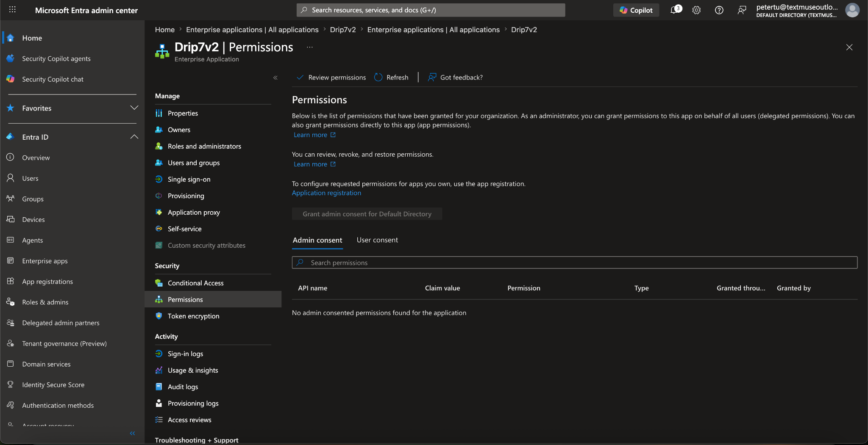Click the Copilot button
This screenshot has width=868, height=445.
(636, 10)
